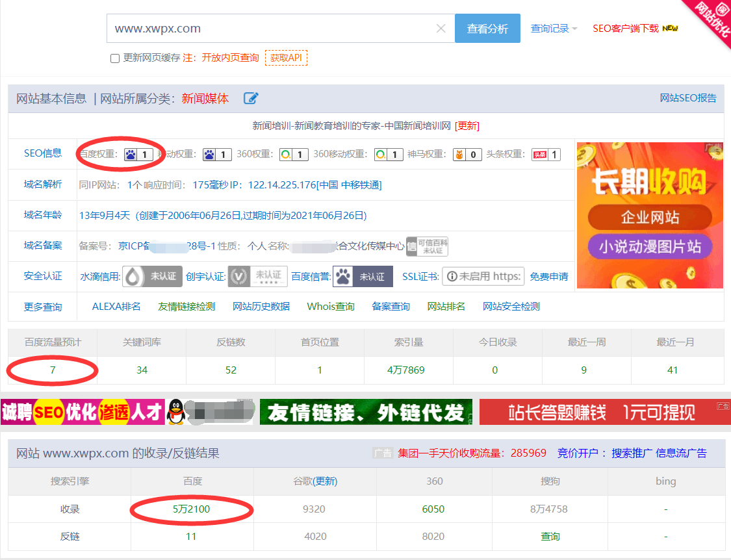Toggle the 更新网页缓存 checkbox
The image size is (731, 560).
pos(114,58)
